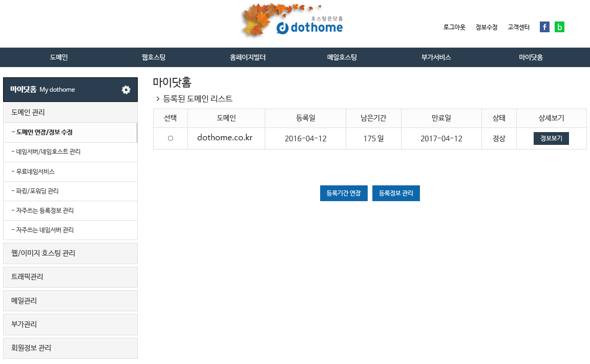Open the 부가서비스 navigation menu
The image size is (590, 364).
point(436,57)
